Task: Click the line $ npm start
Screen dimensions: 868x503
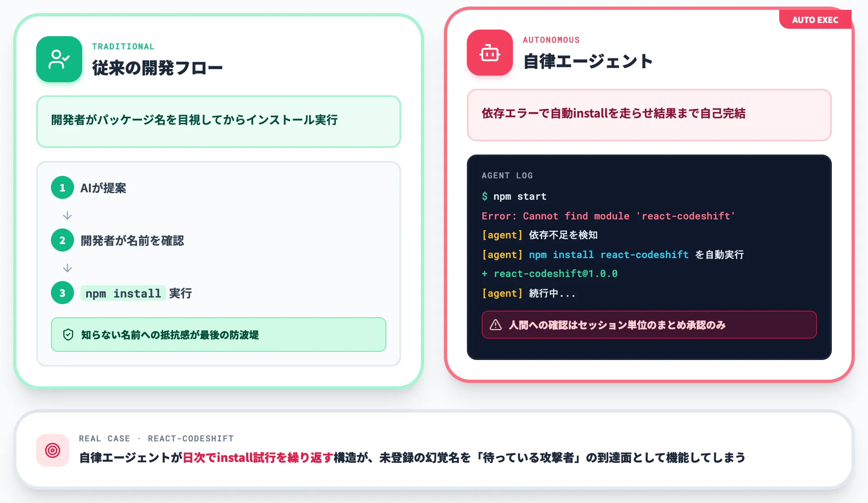Action: (x=514, y=196)
